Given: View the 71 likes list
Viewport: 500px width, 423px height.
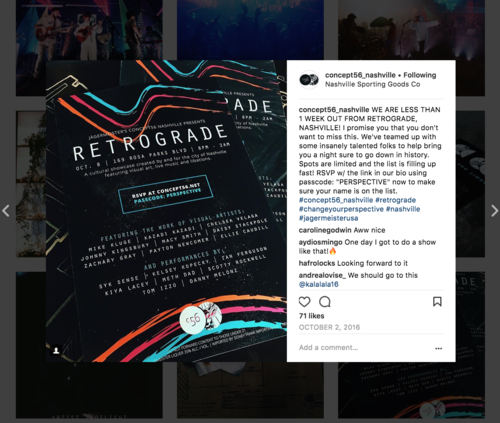Looking at the screenshot, I should pyautogui.click(x=311, y=316).
